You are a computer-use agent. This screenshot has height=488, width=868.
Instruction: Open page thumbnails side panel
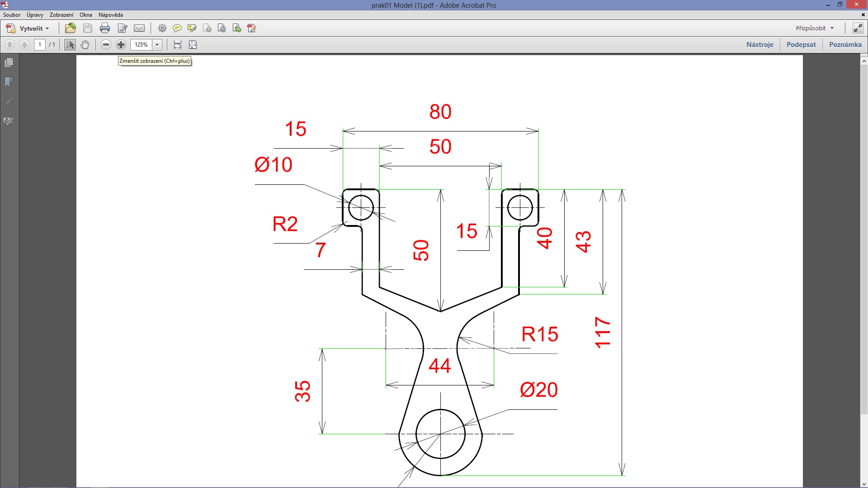[9, 62]
